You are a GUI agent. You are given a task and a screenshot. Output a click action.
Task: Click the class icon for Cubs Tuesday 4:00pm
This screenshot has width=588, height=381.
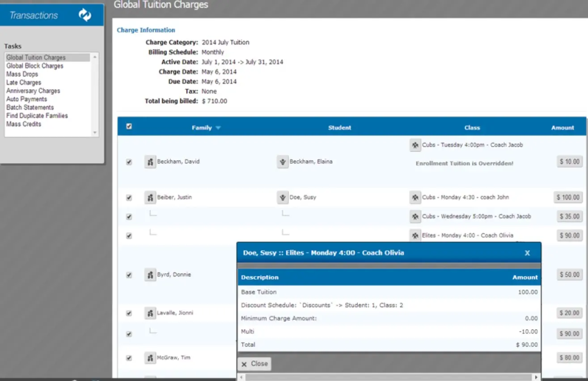click(415, 145)
